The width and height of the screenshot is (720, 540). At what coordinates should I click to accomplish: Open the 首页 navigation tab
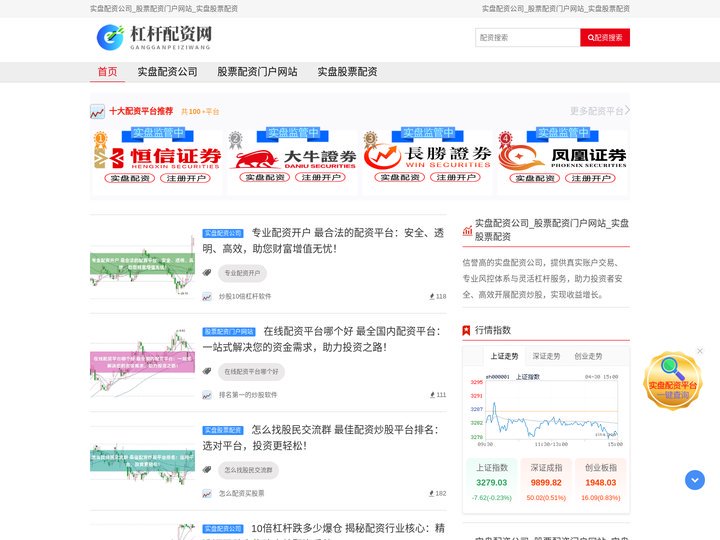107,72
